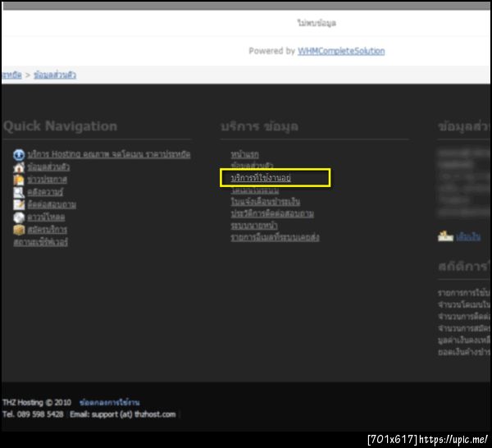492x448 pixels.
Task: Open the สถานะเซิร์ฟเวอร์ server status link
Action: [x=40, y=242]
